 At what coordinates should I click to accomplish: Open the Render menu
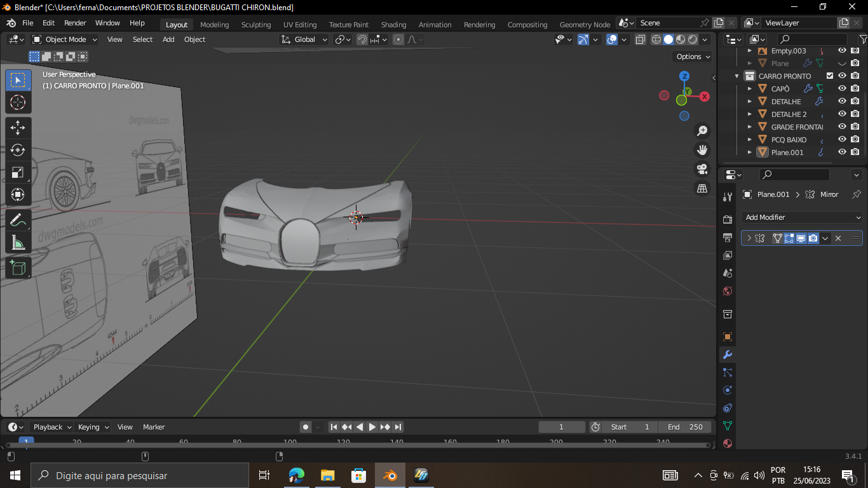pos(75,23)
